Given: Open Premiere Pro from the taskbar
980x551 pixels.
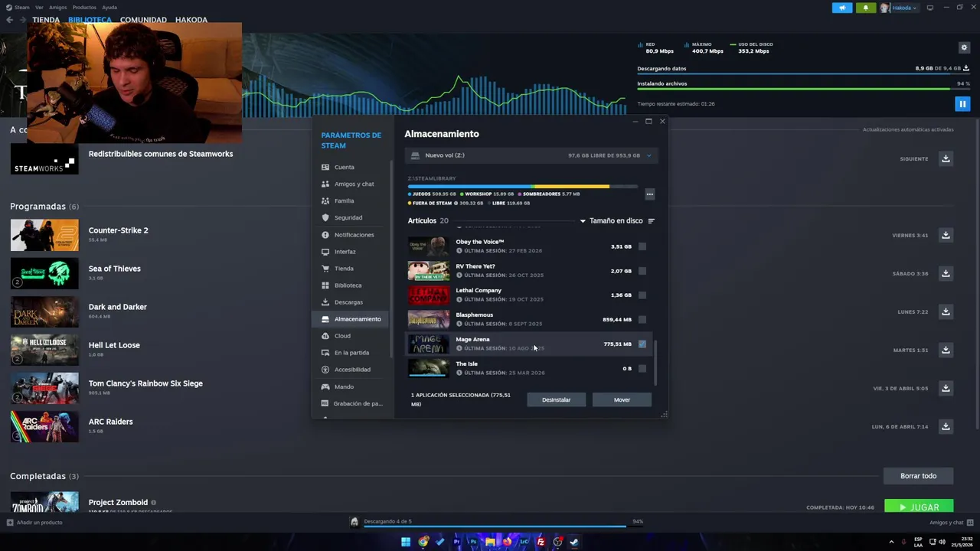Looking at the screenshot, I should click(457, 542).
